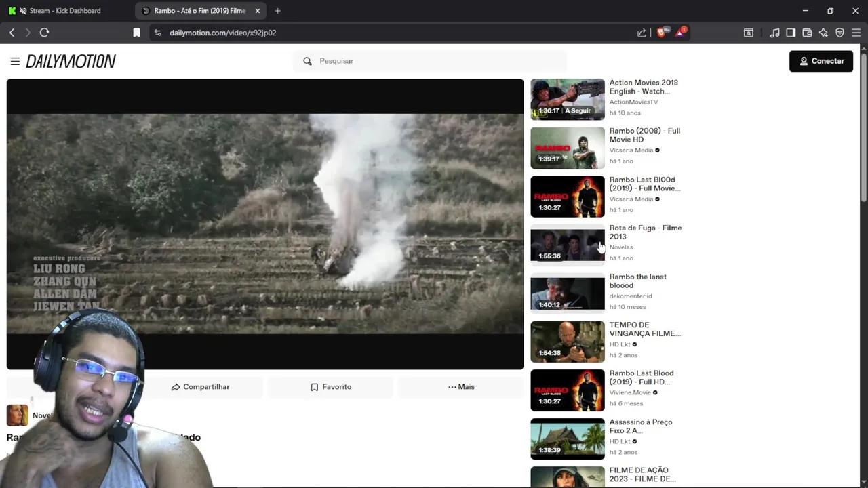
Task: Open Viviene.Movie Rambo Last Blood thumbnail
Action: [568, 390]
